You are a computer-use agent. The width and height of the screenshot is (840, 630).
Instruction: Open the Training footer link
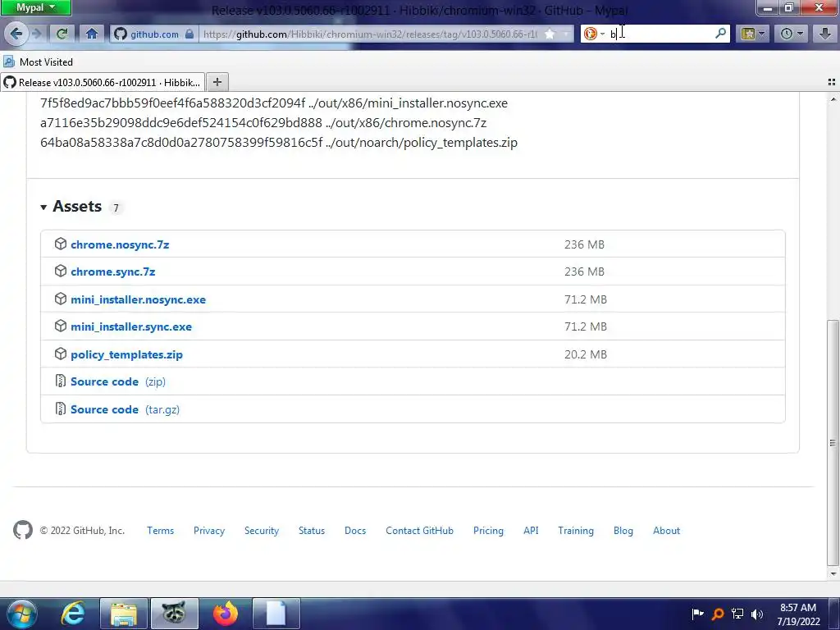[575, 531]
